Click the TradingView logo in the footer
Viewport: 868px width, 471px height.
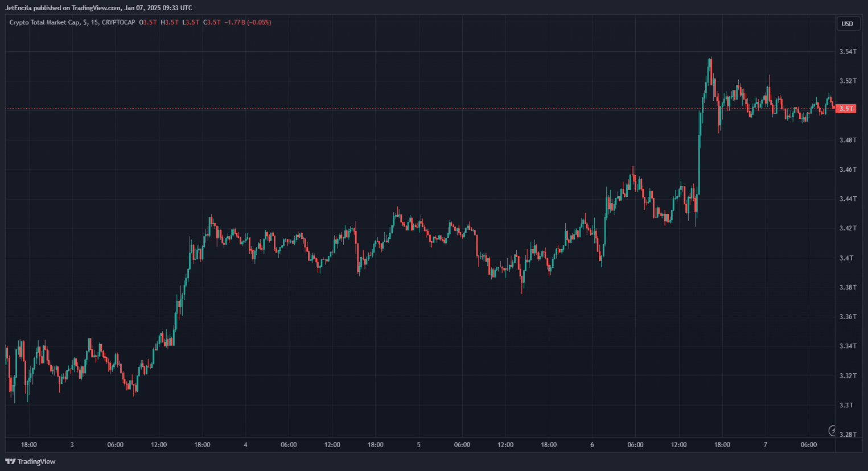[31, 461]
